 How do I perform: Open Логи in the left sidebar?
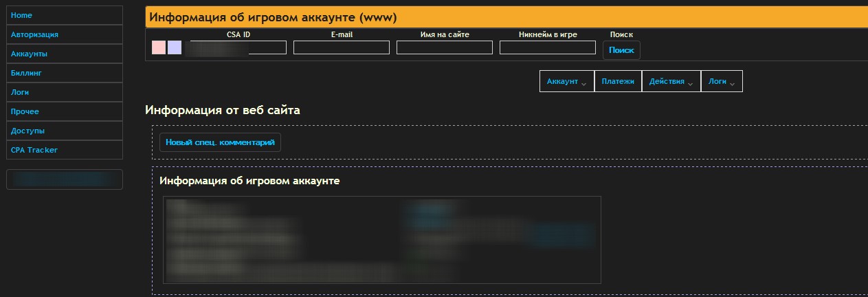point(65,92)
